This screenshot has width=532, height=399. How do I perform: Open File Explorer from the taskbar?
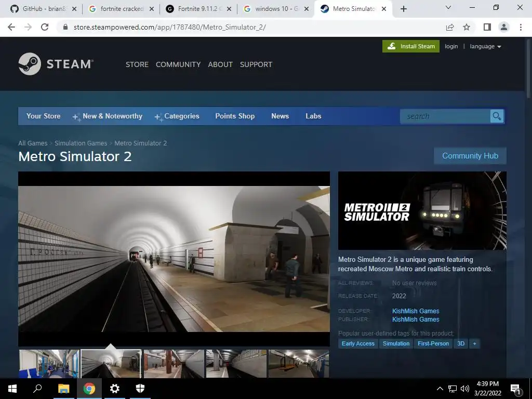coord(63,389)
